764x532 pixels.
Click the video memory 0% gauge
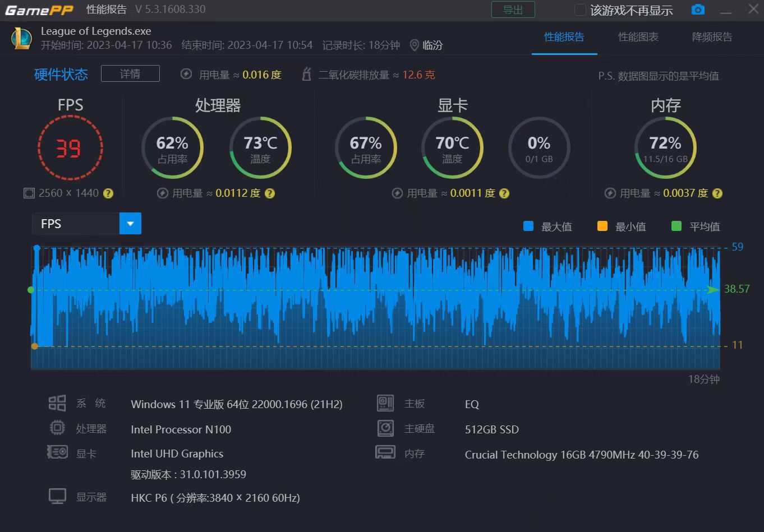click(539, 148)
